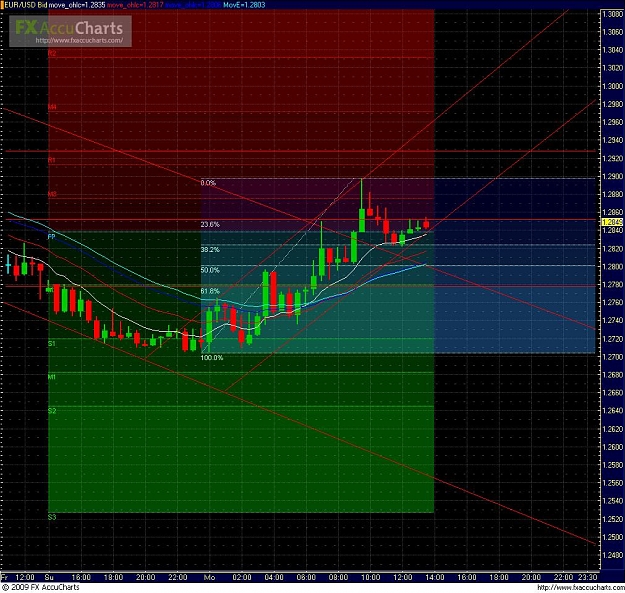This screenshot has width=625, height=593.
Task: Click 10:00 on the time axis
Action: (370, 577)
